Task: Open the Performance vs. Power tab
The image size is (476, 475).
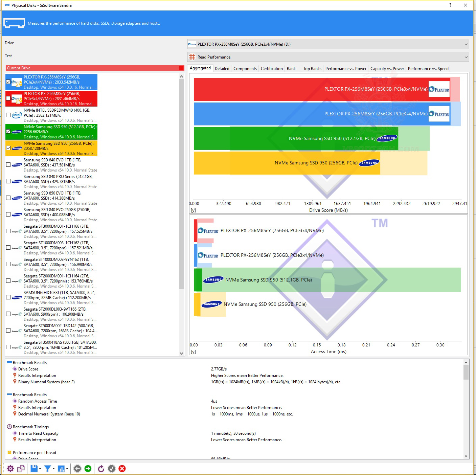Action: [x=346, y=68]
